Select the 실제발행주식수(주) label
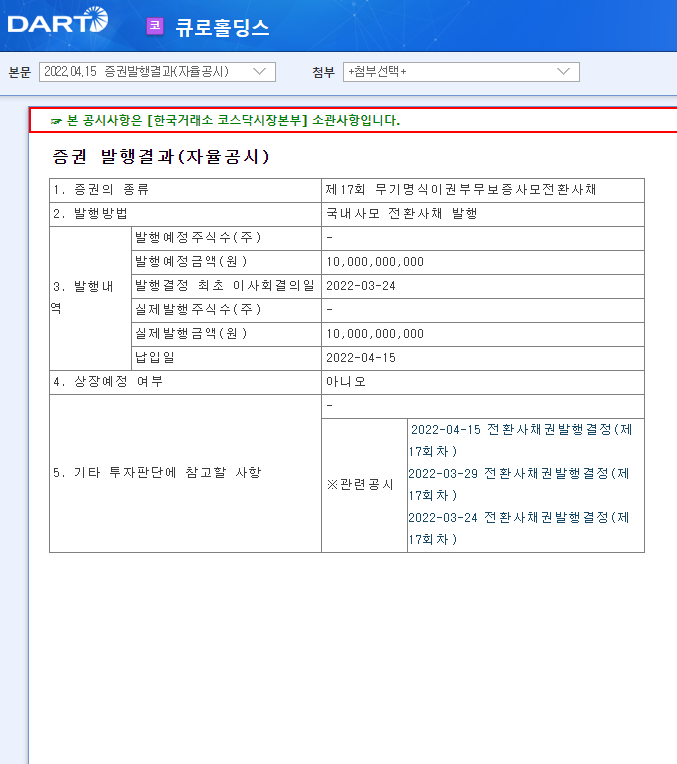This screenshot has width=677, height=764. pyautogui.click(x=198, y=309)
